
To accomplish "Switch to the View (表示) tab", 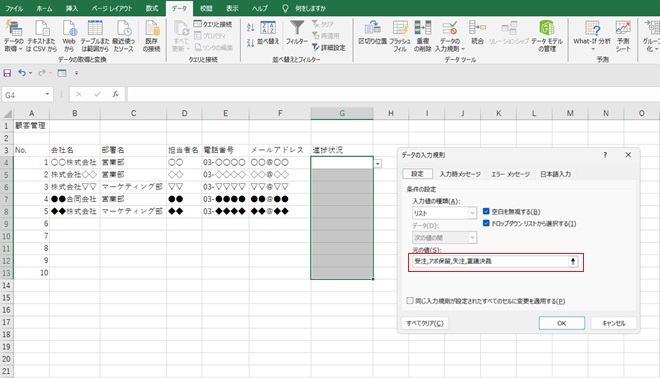I will coord(232,8).
